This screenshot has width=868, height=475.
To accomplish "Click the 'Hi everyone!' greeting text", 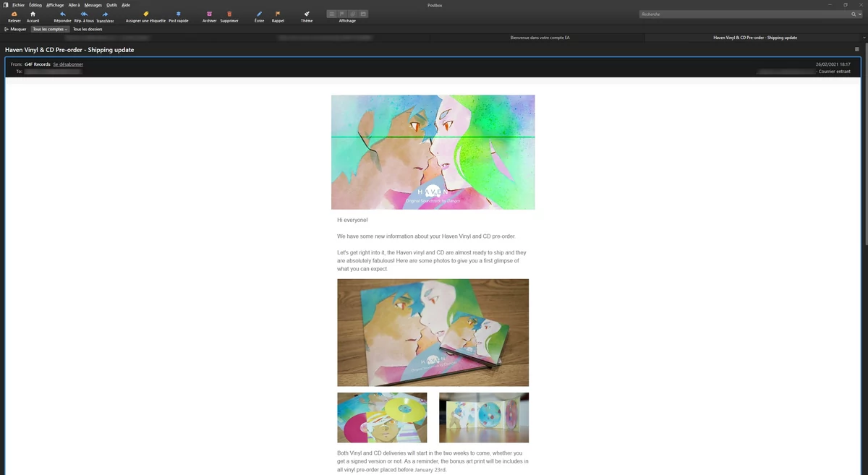I will tap(352, 220).
